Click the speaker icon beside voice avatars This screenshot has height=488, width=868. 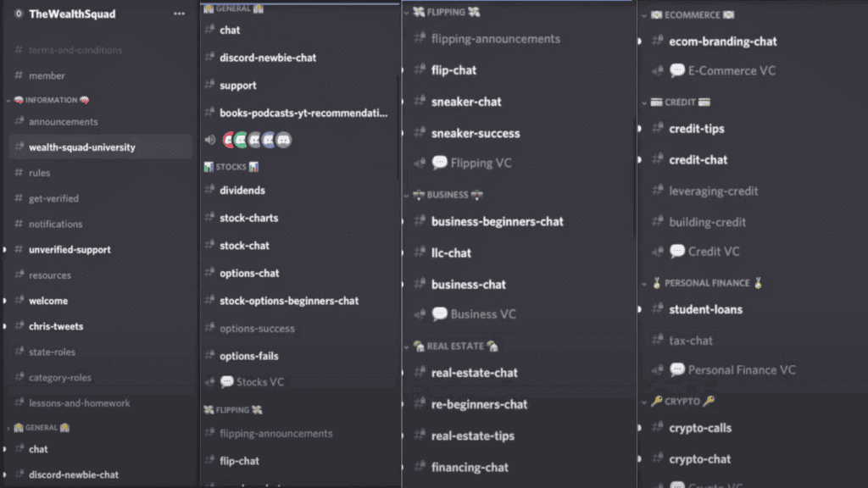coord(210,140)
